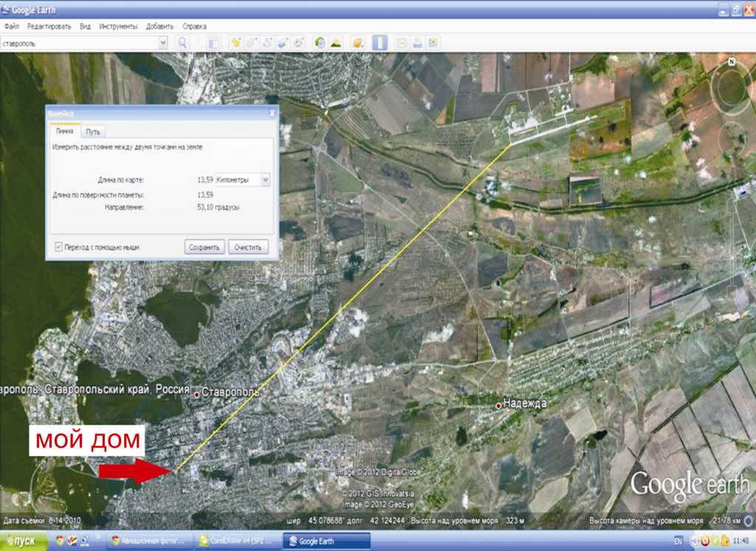Viewport: 756px width, 551px height.
Task: Choose the add image overlay tool
Action: click(283, 43)
